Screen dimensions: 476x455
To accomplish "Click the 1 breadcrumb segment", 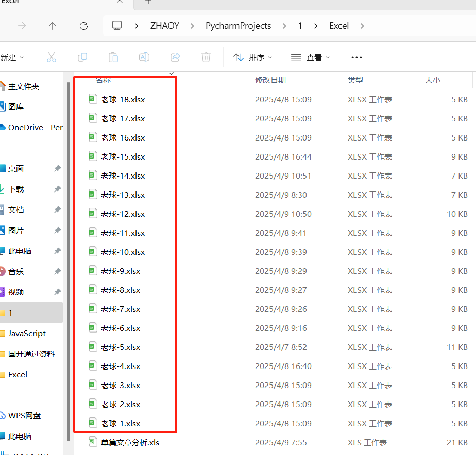I will (x=300, y=26).
